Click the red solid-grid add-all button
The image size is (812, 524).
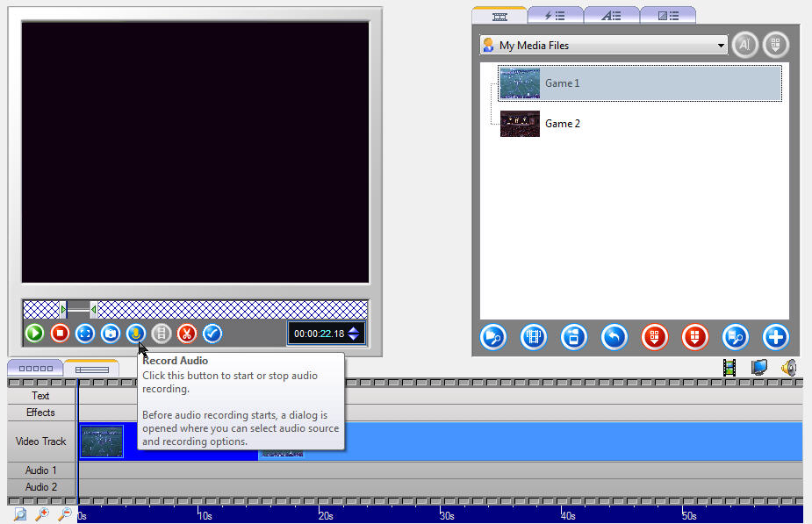[x=695, y=337]
